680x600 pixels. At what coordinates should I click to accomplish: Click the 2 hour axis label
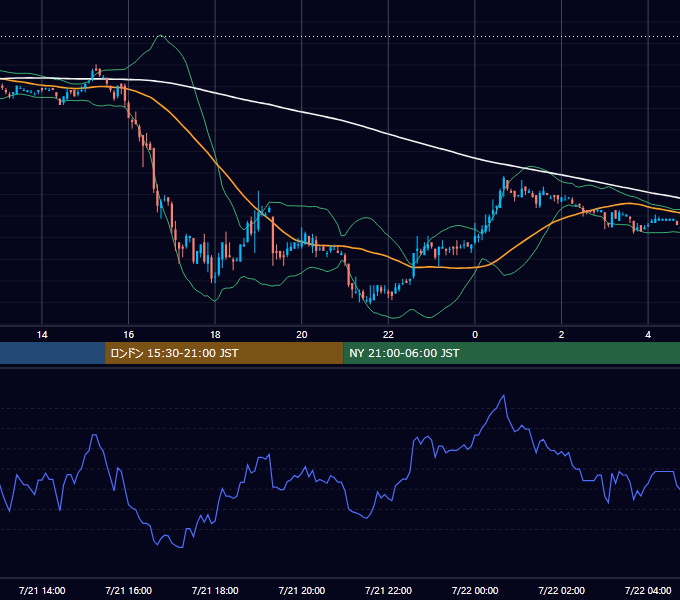[x=561, y=335]
